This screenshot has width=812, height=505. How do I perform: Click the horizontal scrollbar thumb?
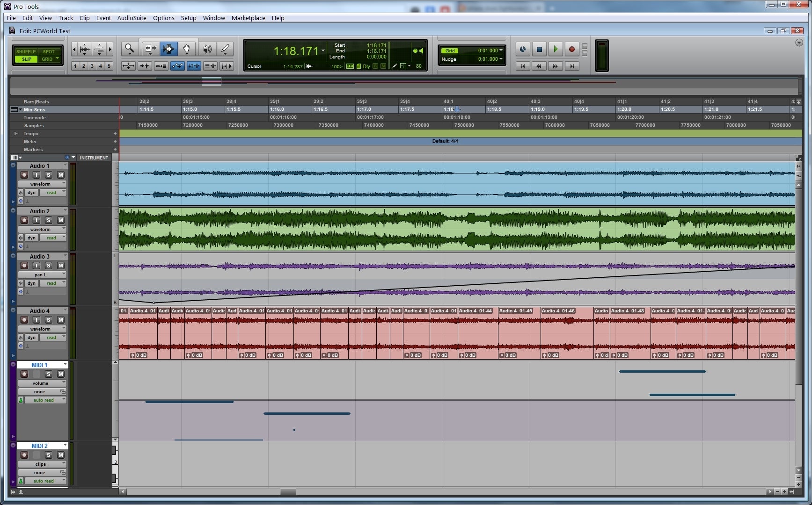click(288, 491)
